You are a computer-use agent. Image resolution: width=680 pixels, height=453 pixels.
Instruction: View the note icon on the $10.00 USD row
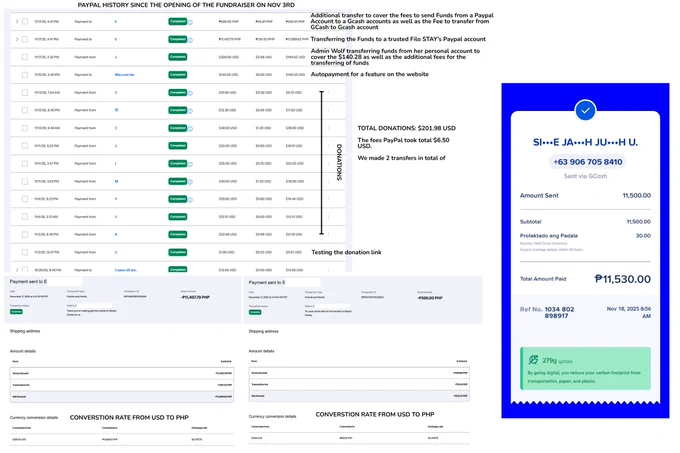tap(190, 93)
